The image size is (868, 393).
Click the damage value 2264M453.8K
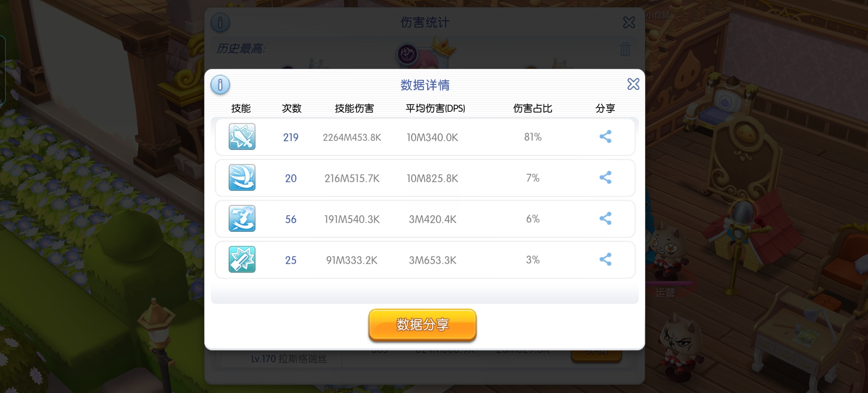[352, 138]
